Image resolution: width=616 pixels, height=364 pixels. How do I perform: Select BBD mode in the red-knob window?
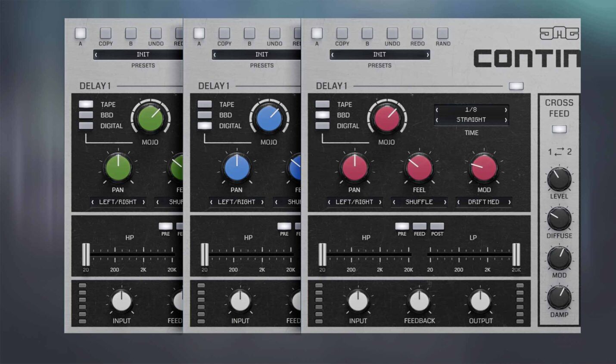point(322,115)
